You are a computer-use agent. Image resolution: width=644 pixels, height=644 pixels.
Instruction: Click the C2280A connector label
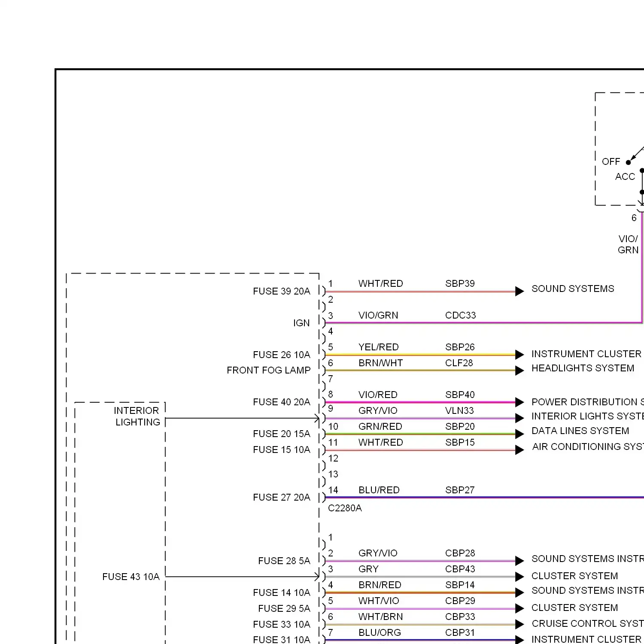(x=345, y=508)
